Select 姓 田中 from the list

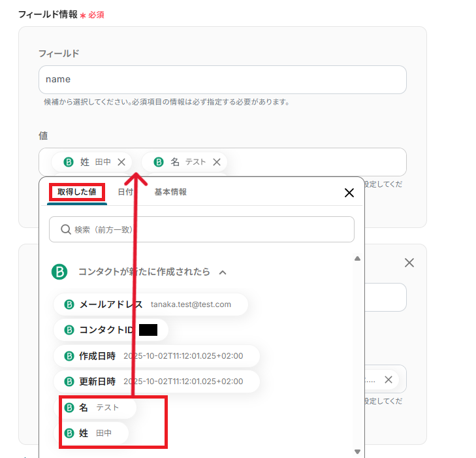coord(91,433)
